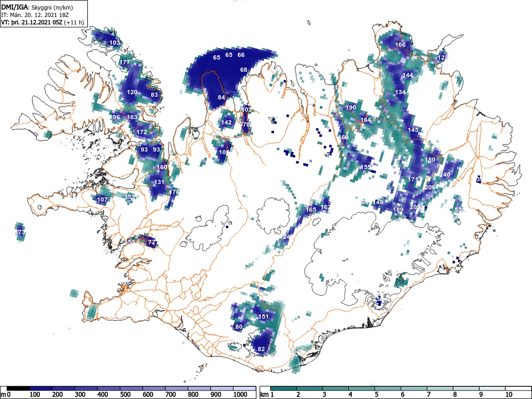Click the km 1 label in the kilometer legend

point(267,395)
